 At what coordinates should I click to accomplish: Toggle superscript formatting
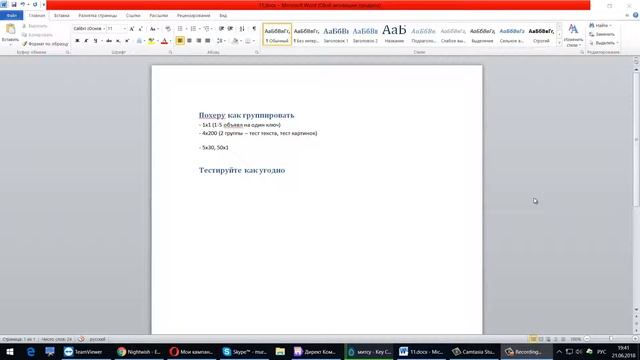click(127, 41)
